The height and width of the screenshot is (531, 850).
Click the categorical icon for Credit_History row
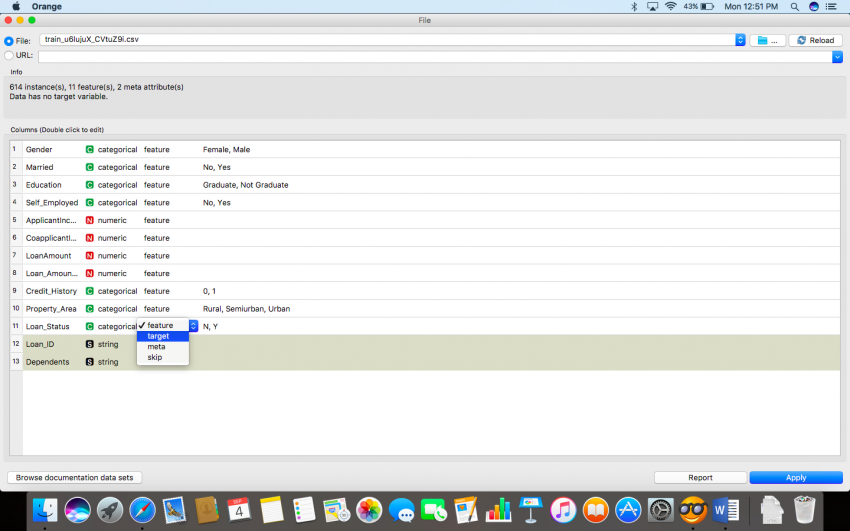pyautogui.click(x=89, y=291)
